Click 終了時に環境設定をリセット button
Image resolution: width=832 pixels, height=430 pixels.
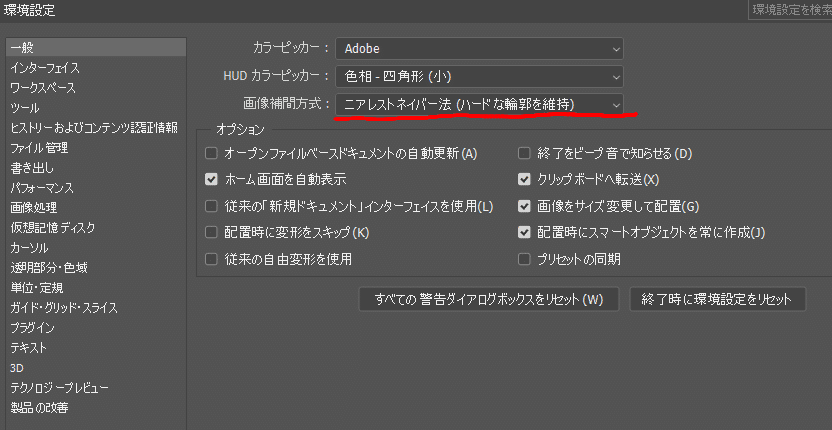(x=717, y=299)
